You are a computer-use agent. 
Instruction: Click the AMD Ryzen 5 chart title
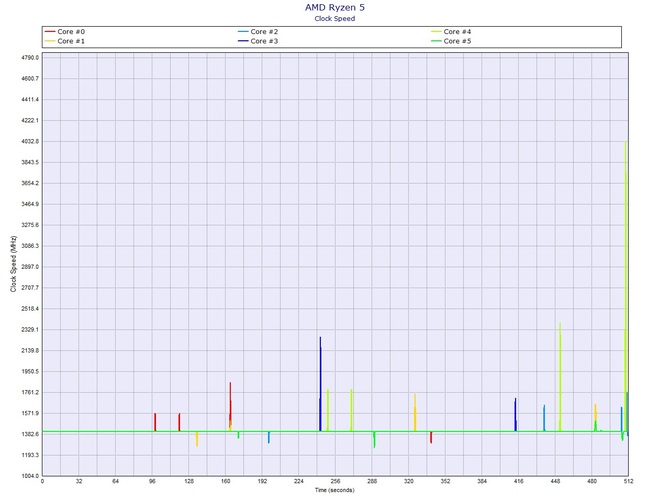(335, 7)
